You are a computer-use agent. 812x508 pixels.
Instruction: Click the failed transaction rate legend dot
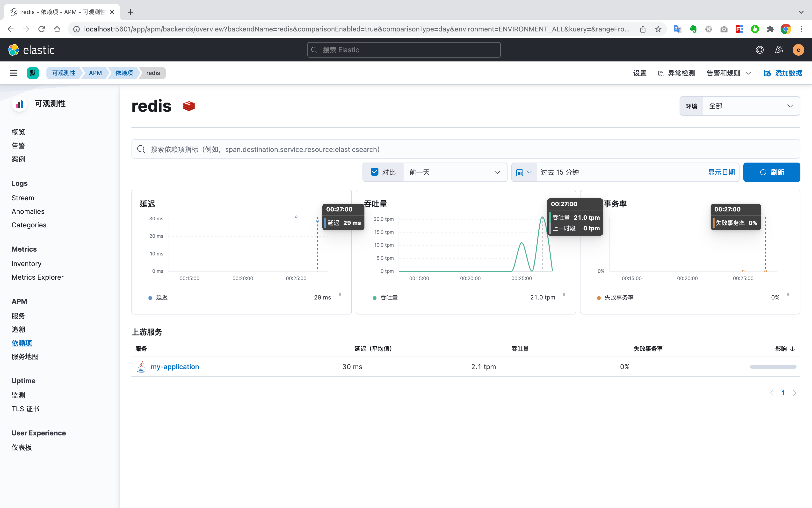[x=599, y=298]
